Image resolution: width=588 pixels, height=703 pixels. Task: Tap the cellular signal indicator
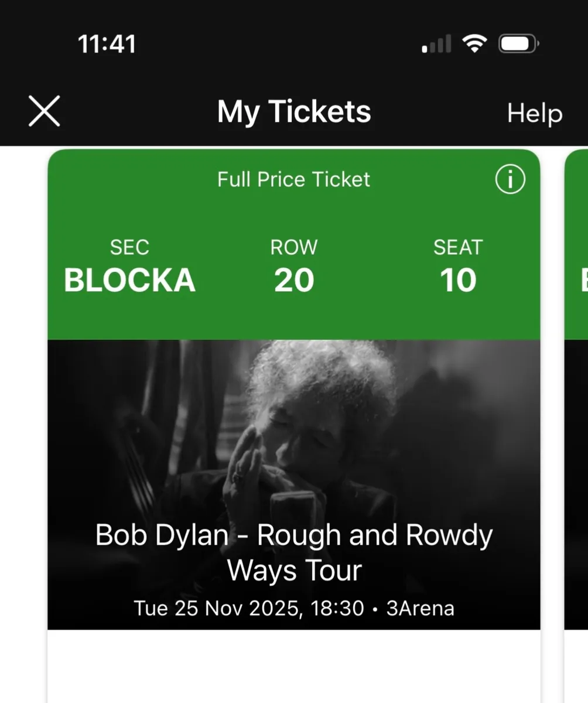click(x=434, y=43)
